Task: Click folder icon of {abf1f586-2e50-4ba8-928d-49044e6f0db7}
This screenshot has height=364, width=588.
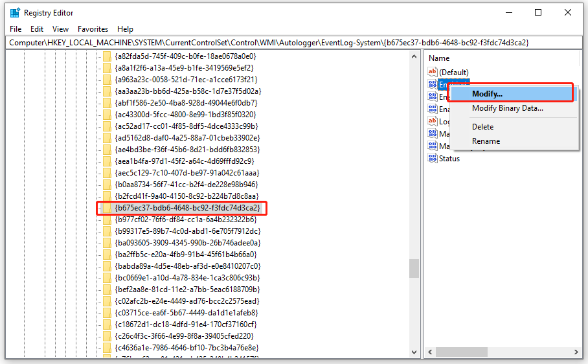Action: pos(107,103)
